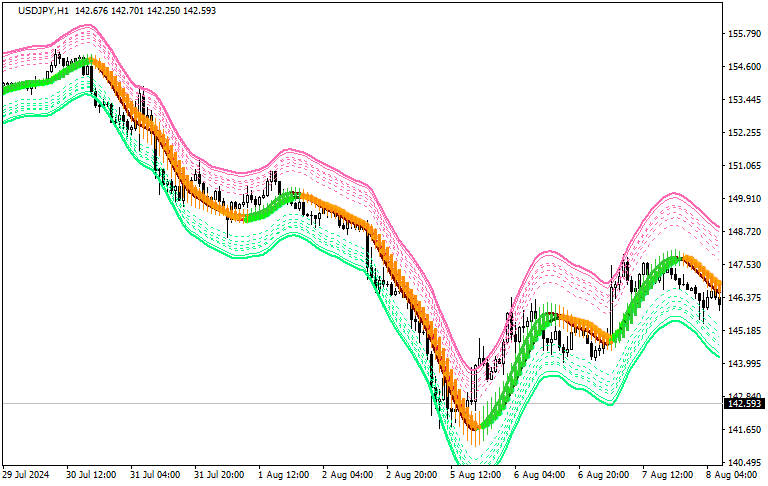Click the USDJPY,H1 chart title text

(44, 11)
